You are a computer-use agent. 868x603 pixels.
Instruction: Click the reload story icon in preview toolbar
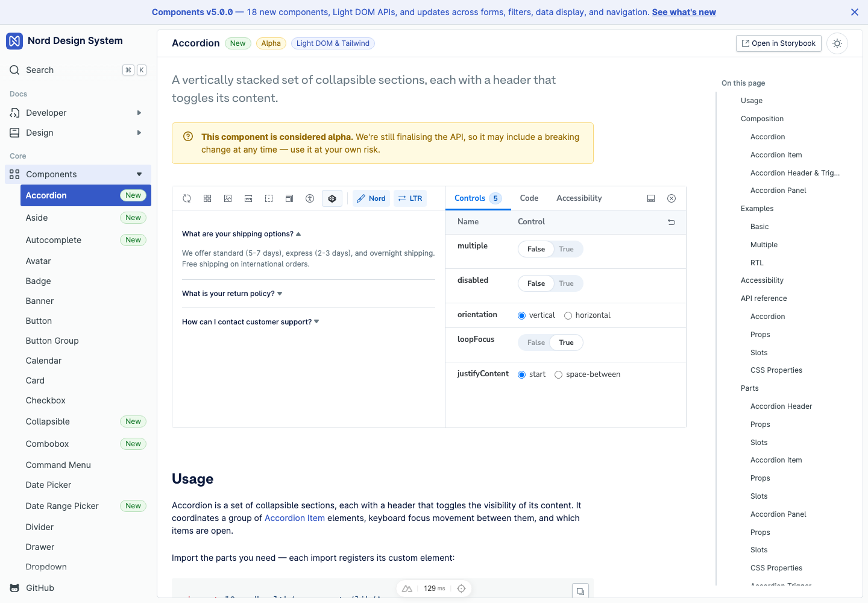(x=187, y=198)
